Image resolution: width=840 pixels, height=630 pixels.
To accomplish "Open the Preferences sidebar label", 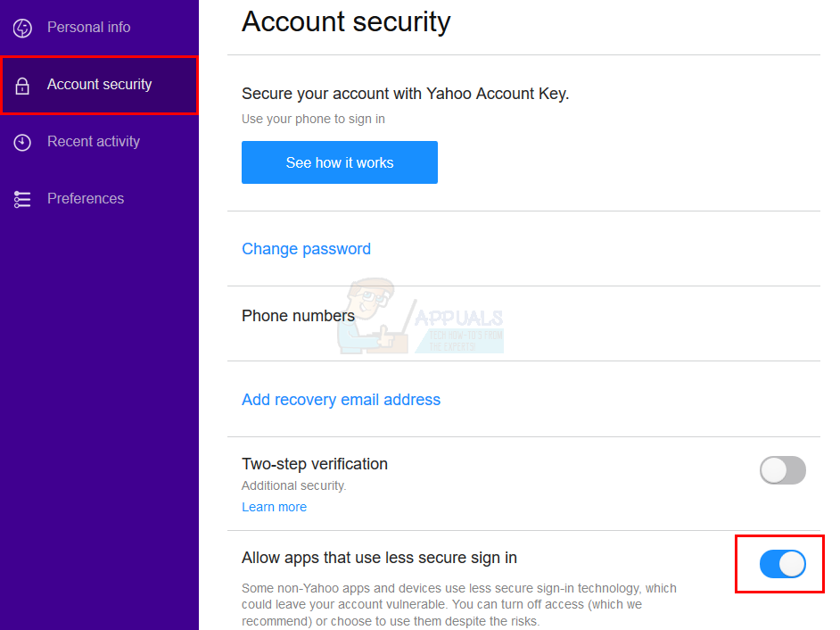I will coord(85,199).
